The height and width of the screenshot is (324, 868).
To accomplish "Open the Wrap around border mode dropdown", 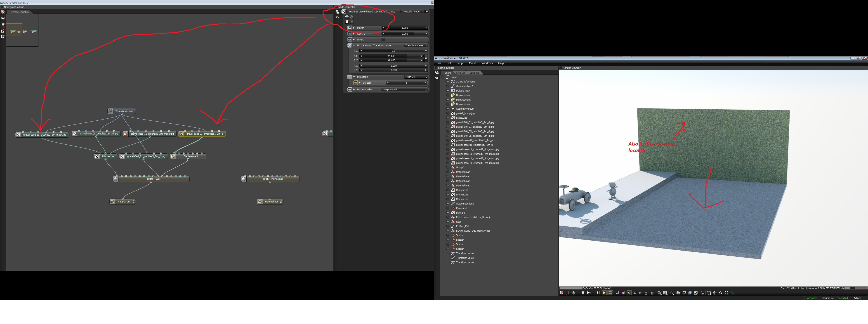I will click(405, 90).
